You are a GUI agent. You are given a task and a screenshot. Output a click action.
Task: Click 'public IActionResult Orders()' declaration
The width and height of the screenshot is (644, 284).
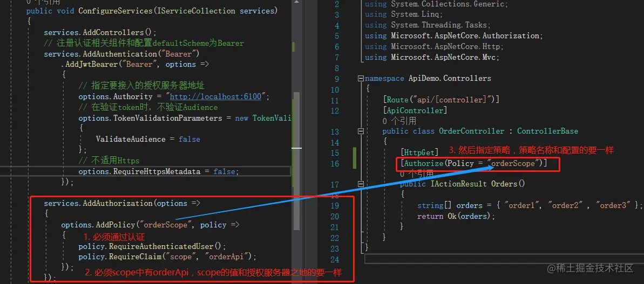coord(463,184)
